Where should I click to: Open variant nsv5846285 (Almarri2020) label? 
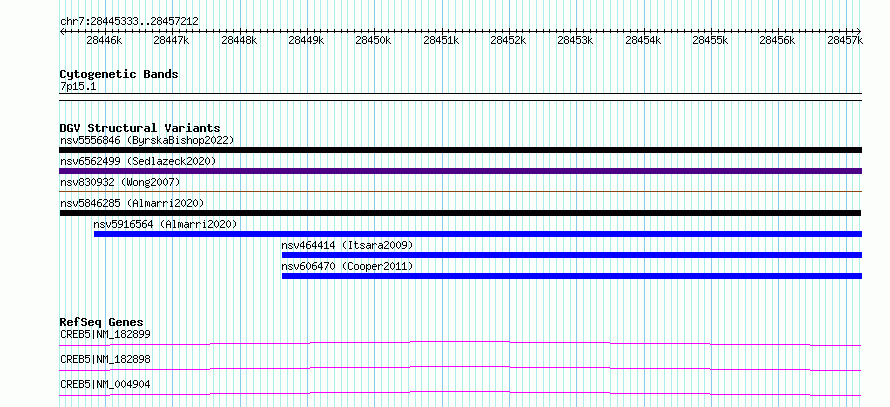coord(132,203)
